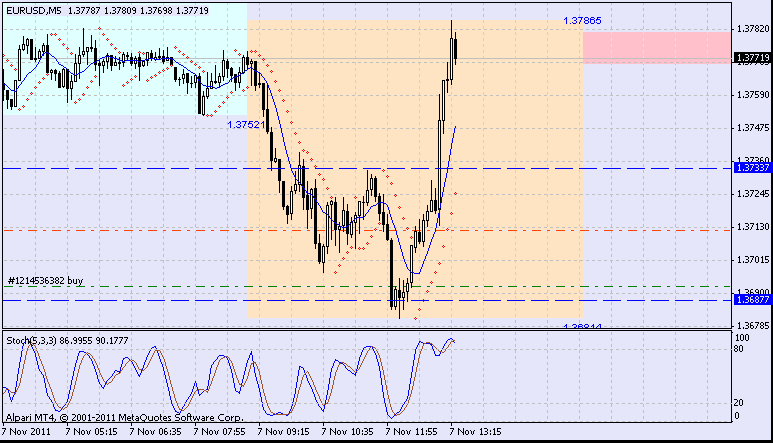This screenshot has height=443, width=773.
Task: Click the light cyan session rectangle
Action: coord(125,60)
